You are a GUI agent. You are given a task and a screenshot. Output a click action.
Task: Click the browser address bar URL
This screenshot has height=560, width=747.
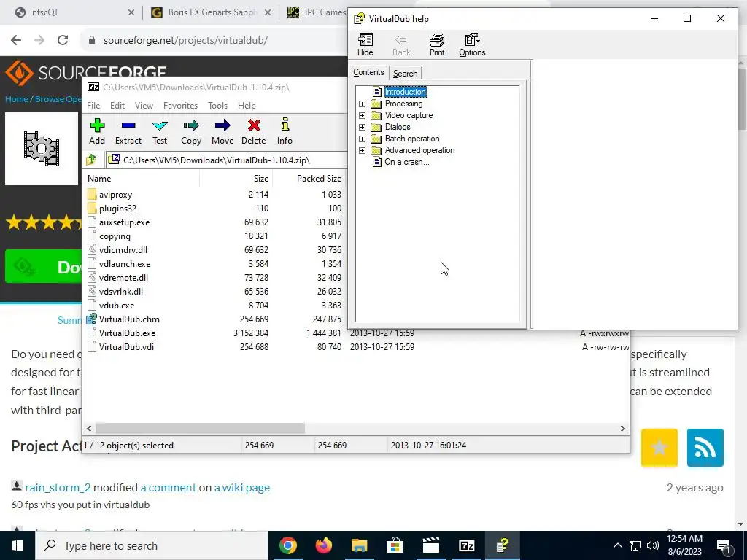pyautogui.click(x=185, y=41)
